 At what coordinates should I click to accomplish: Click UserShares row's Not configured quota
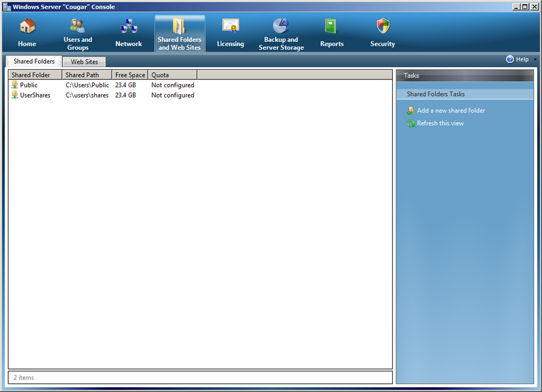(173, 95)
